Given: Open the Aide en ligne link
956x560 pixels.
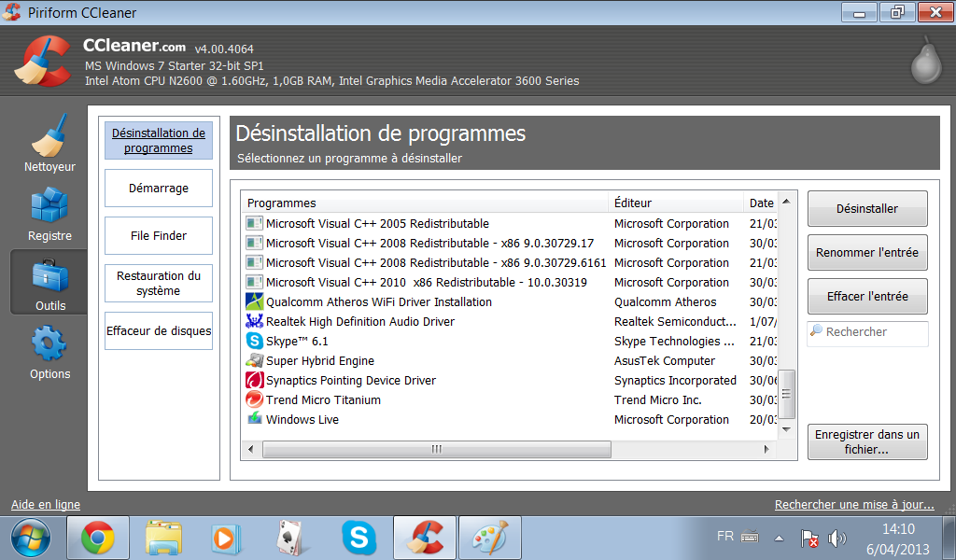Looking at the screenshot, I should [x=46, y=505].
